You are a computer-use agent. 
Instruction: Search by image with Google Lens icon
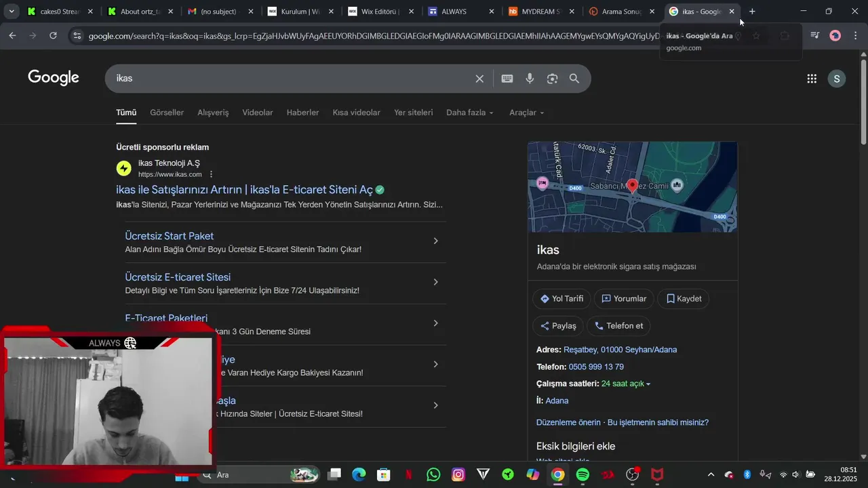(x=552, y=79)
